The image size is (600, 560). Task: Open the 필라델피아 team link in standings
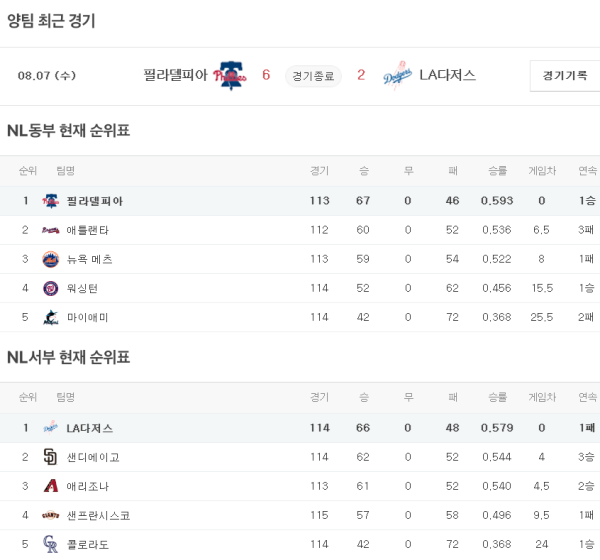[95, 201]
